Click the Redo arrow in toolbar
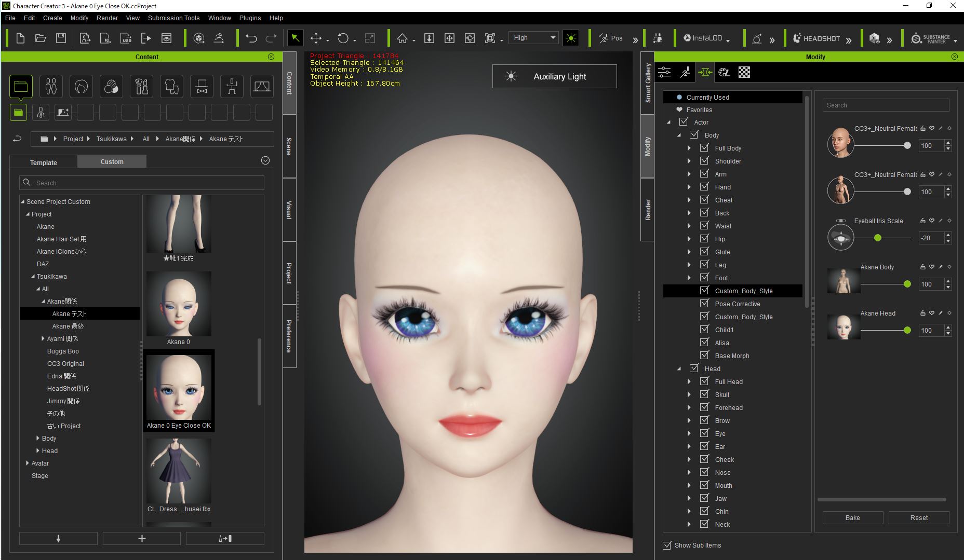The width and height of the screenshot is (964, 560). (x=271, y=38)
